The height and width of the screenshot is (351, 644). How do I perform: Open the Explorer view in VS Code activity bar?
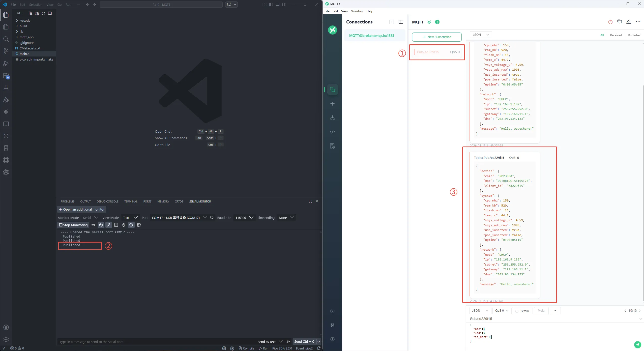(x=6, y=15)
